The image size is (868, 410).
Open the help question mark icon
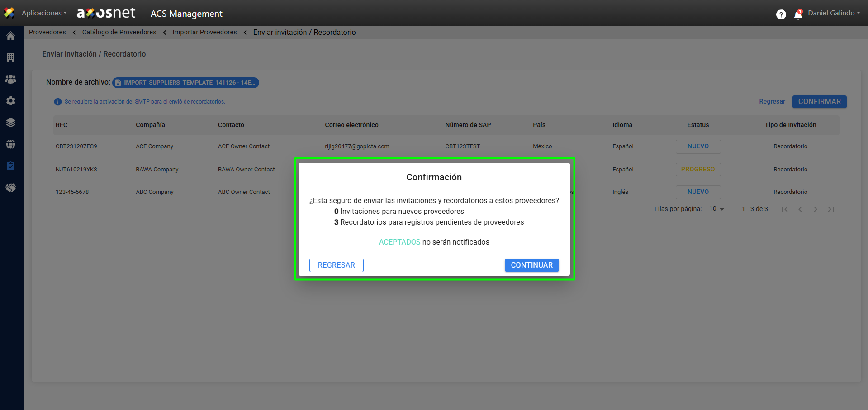(x=781, y=14)
